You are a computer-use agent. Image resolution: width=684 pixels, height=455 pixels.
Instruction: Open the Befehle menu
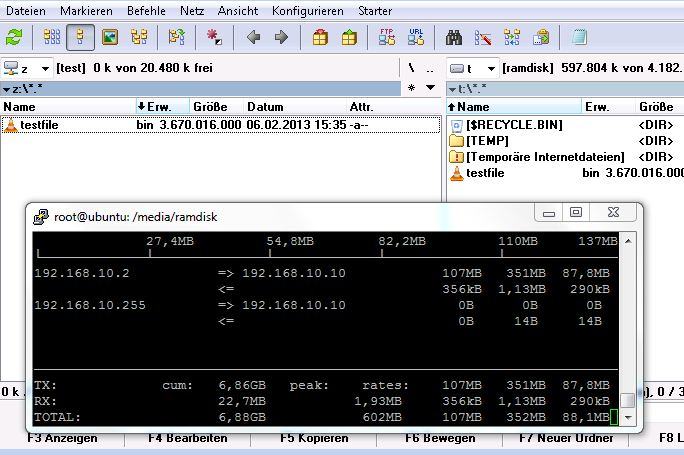point(146,11)
